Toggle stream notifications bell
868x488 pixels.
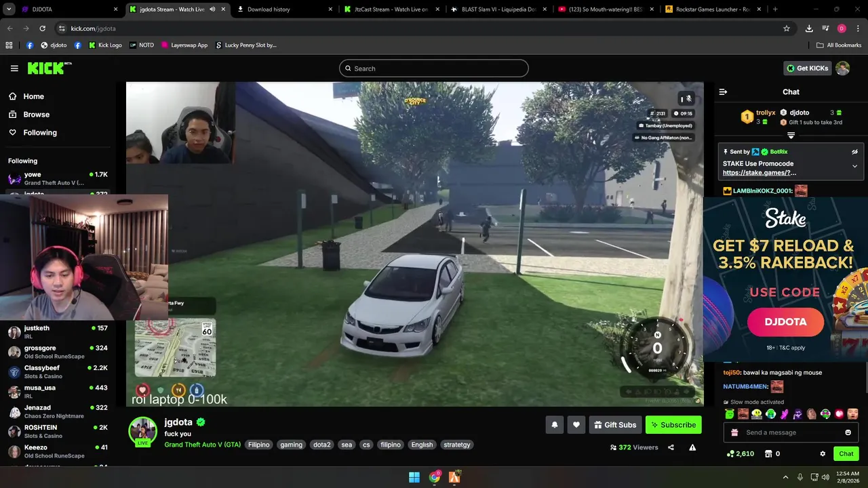click(x=554, y=425)
